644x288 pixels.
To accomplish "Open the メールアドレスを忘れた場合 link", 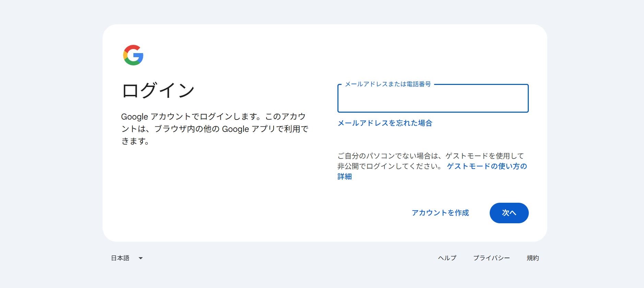I will point(385,123).
